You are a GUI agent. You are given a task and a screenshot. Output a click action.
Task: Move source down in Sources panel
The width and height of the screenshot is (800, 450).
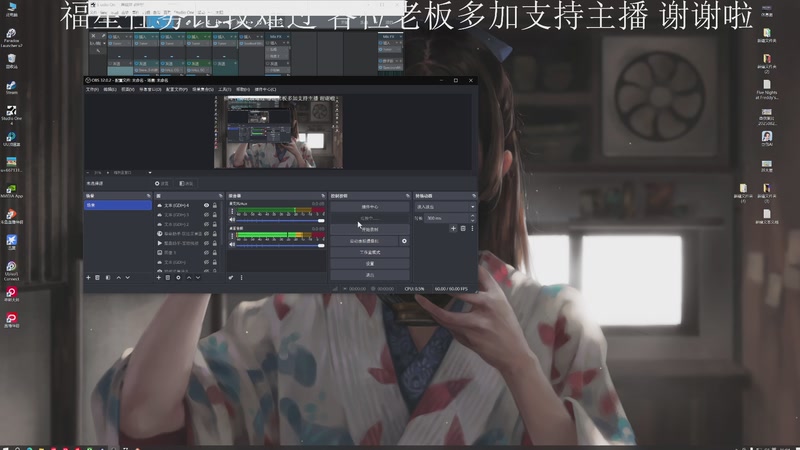coord(198,278)
